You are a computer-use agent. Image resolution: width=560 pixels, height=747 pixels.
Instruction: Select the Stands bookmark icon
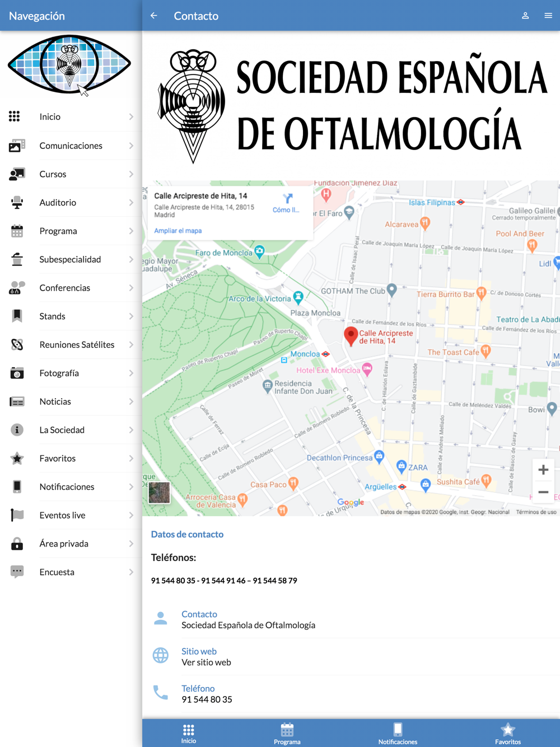click(17, 316)
